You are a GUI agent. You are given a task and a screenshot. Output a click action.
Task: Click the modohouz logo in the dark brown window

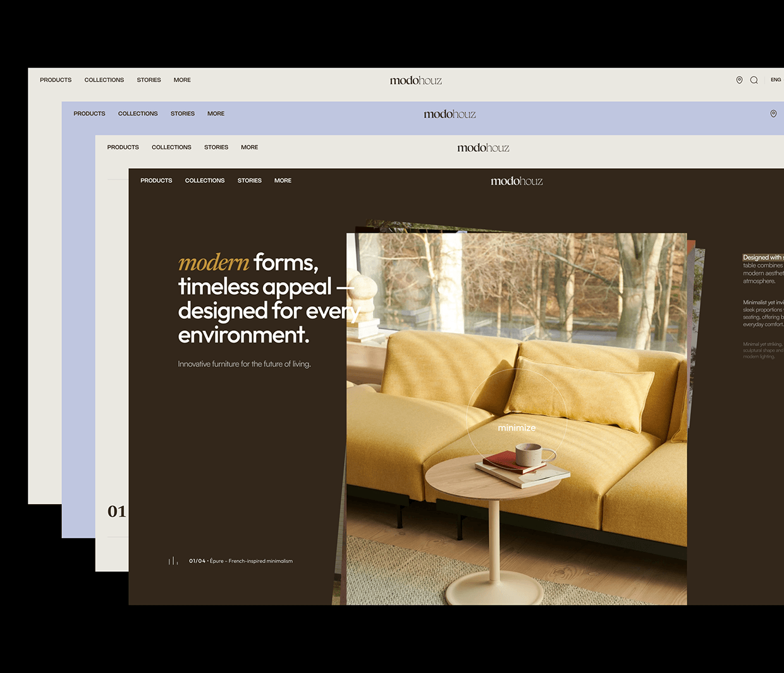pos(517,181)
